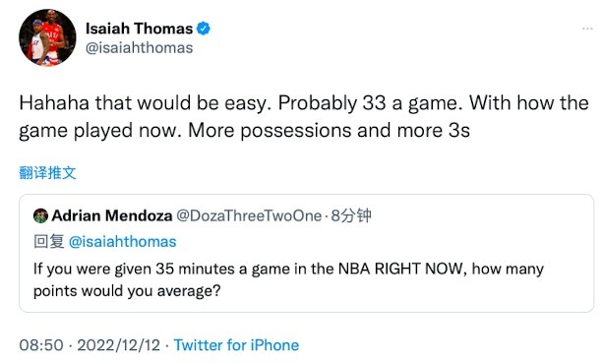
Task: Open the Twitter for iPhone source link
Action: tap(236, 344)
